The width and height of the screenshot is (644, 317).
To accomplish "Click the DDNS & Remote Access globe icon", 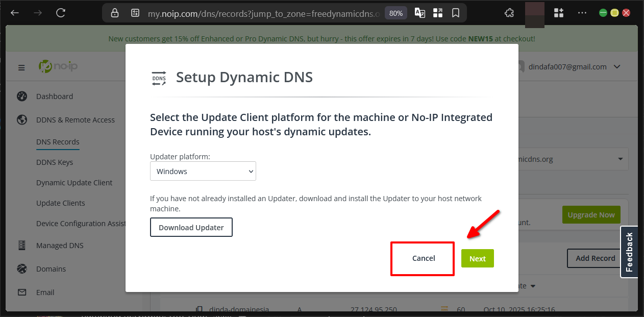I will [x=22, y=119].
